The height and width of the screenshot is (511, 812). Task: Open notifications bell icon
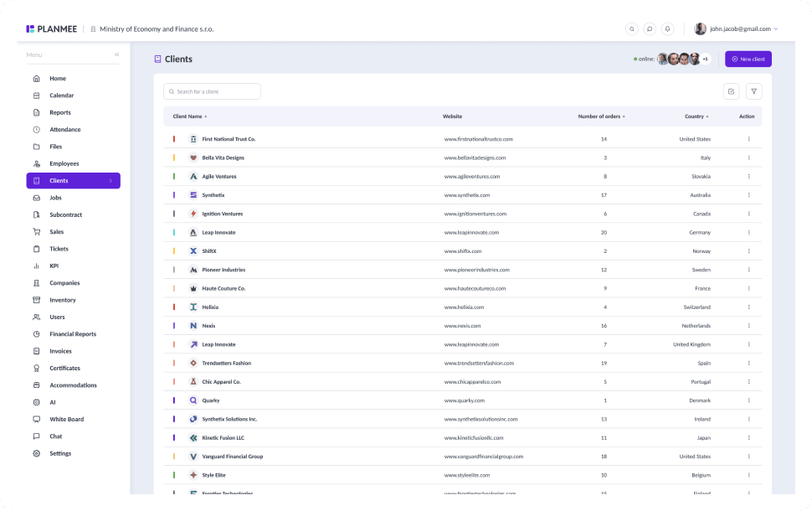click(x=667, y=29)
